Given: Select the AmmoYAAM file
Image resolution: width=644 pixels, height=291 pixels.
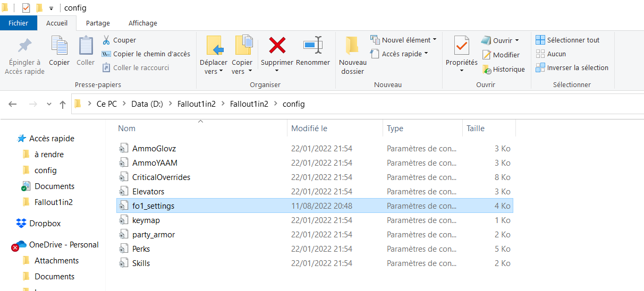Looking at the screenshot, I should point(315,163).
